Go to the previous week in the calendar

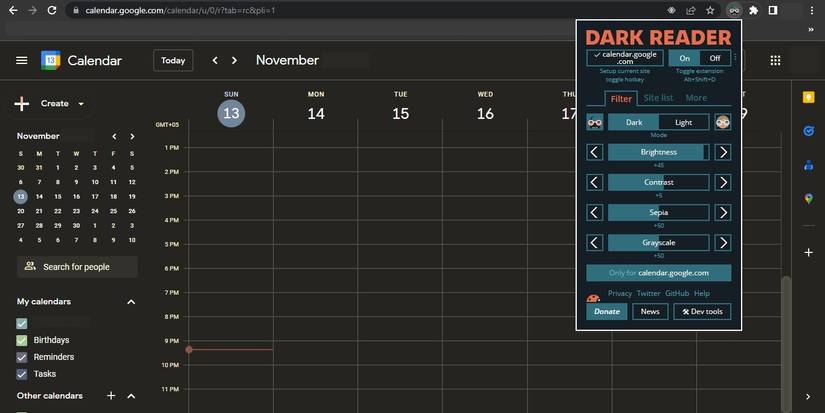(x=215, y=61)
